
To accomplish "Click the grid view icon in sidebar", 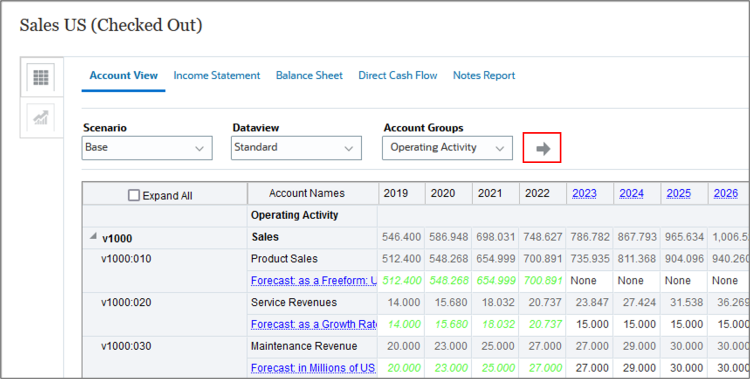I will click(x=41, y=77).
